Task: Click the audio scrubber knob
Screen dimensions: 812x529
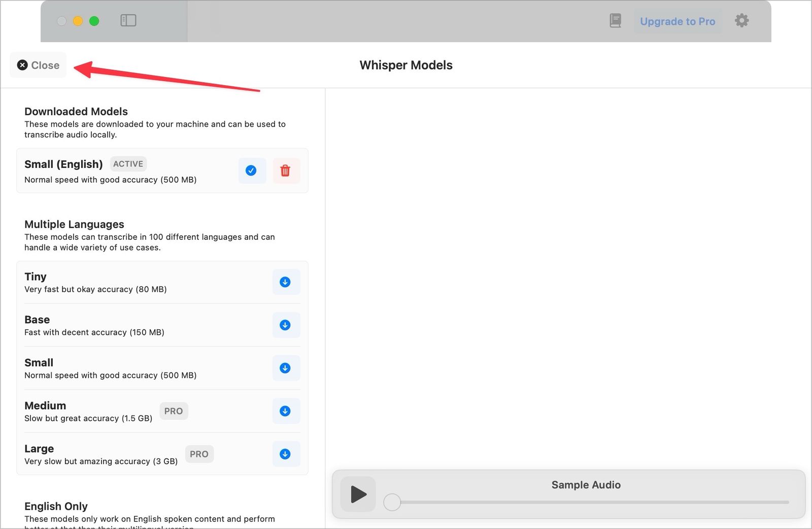Action: coord(392,502)
